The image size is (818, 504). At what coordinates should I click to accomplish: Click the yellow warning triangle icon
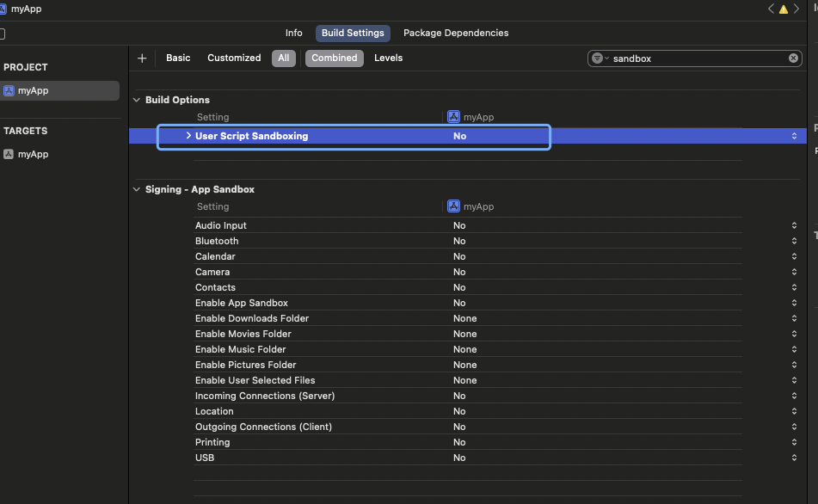(x=783, y=9)
